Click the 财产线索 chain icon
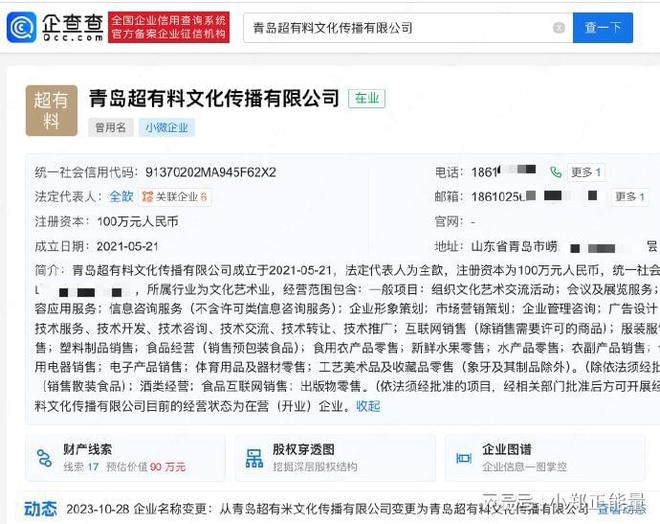The width and height of the screenshot is (660, 524). (x=44, y=458)
